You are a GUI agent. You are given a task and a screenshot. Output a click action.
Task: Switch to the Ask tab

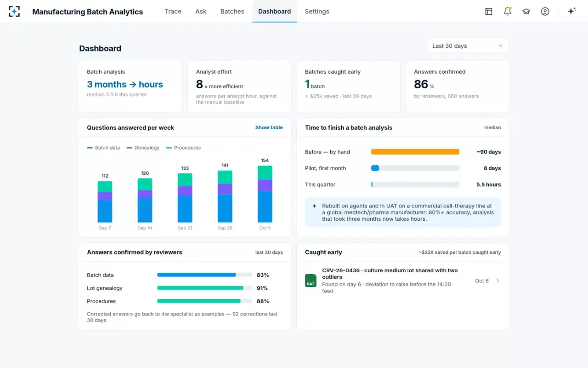click(x=201, y=11)
